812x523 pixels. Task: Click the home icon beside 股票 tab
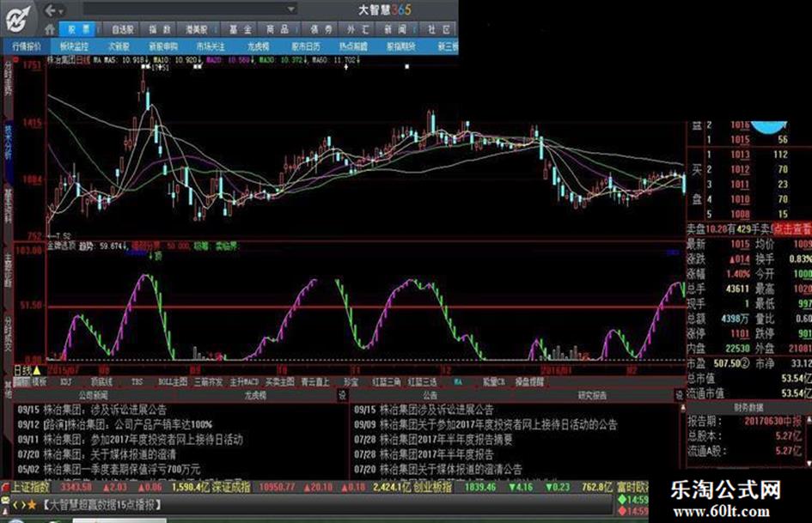(50, 29)
